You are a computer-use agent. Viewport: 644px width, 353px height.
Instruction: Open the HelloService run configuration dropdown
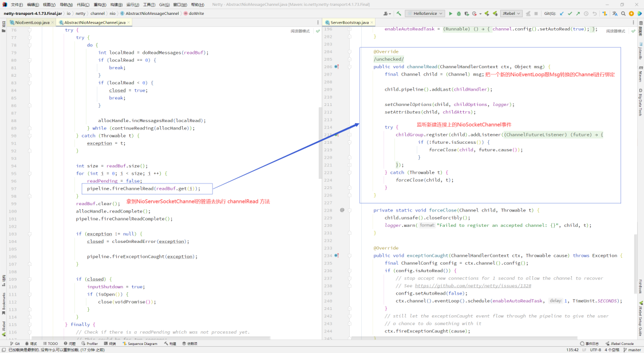pyautogui.click(x=425, y=14)
